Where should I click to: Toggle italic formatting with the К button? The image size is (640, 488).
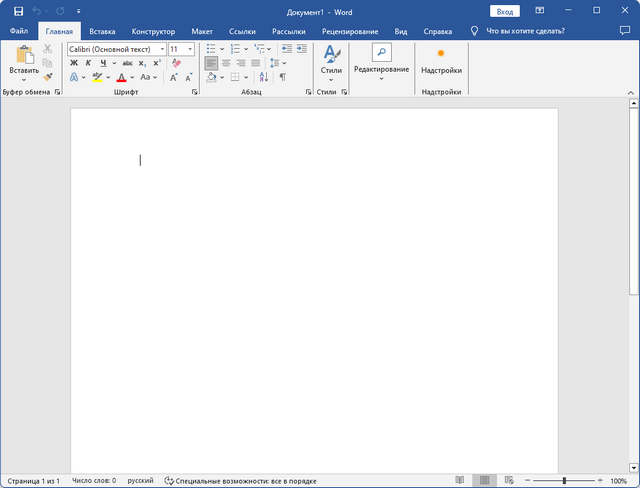click(88, 63)
